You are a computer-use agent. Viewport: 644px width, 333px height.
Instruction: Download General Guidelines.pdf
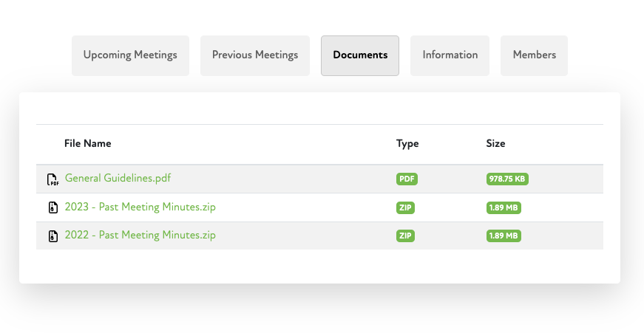tap(118, 179)
